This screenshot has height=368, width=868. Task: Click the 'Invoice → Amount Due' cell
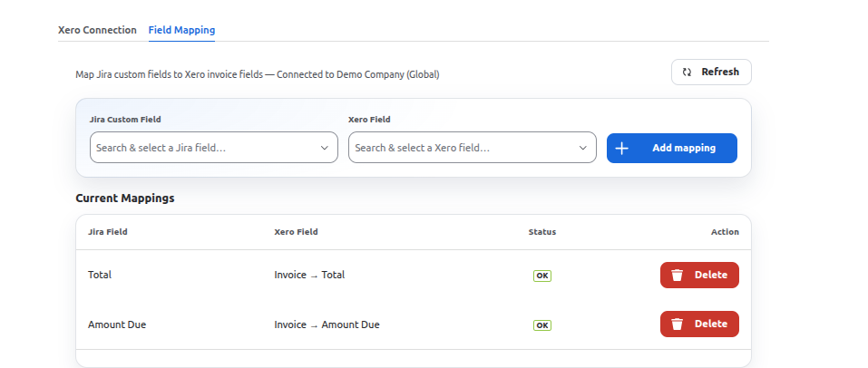(x=327, y=324)
